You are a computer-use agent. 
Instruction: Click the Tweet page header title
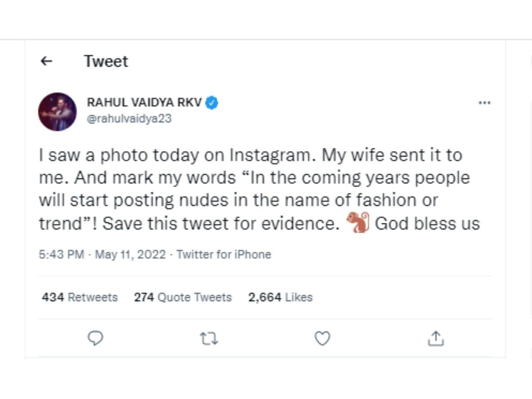[x=106, y=61]
